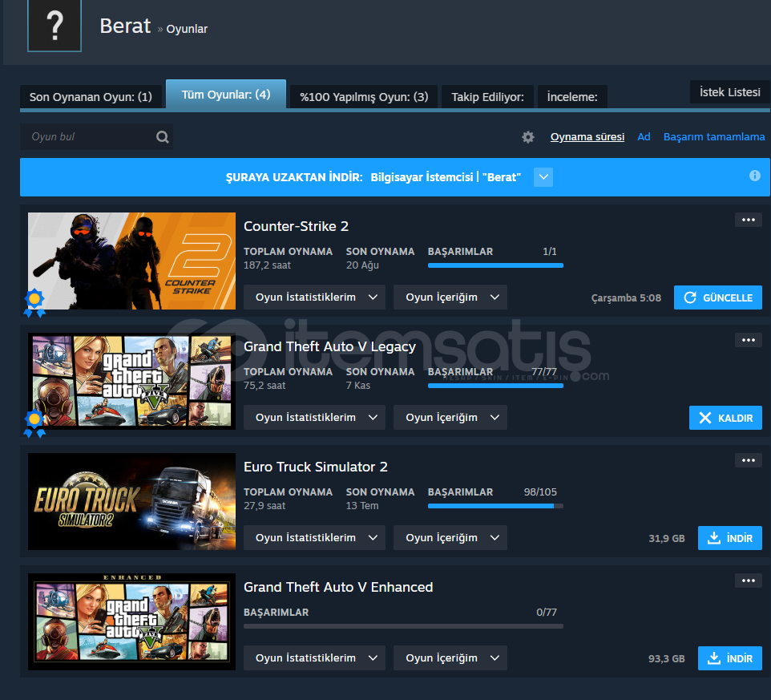Screen dimensions: 771x700
Task: Open the three-dot menu for Grand Theft Auto V Legacy
Action: (x=748, y=340)
